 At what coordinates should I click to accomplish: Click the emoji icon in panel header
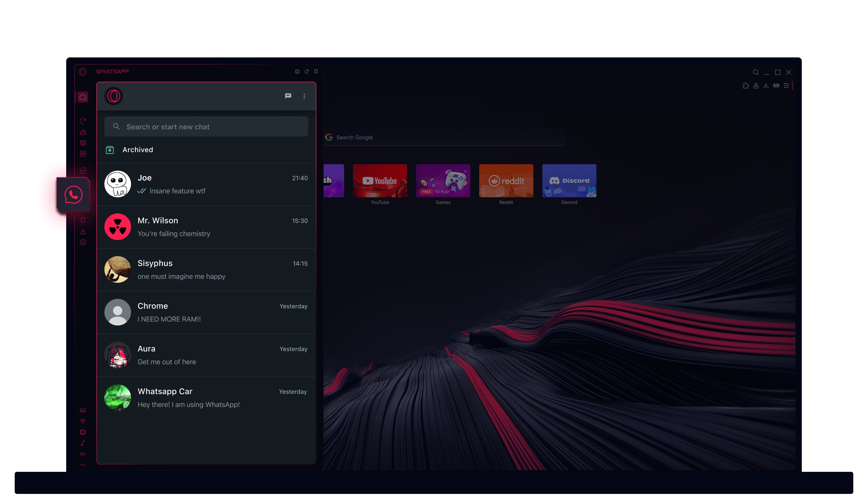click(x=297, y=72)
